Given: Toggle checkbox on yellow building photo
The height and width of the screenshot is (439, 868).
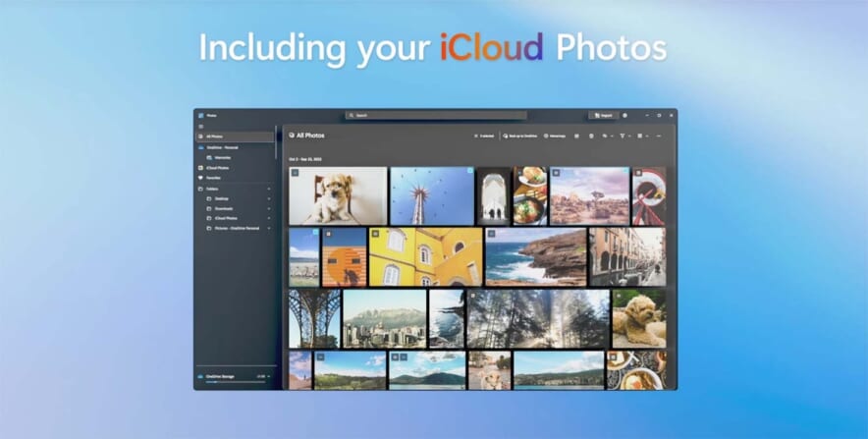Looking at the screenshot, I should coord(375,234).
